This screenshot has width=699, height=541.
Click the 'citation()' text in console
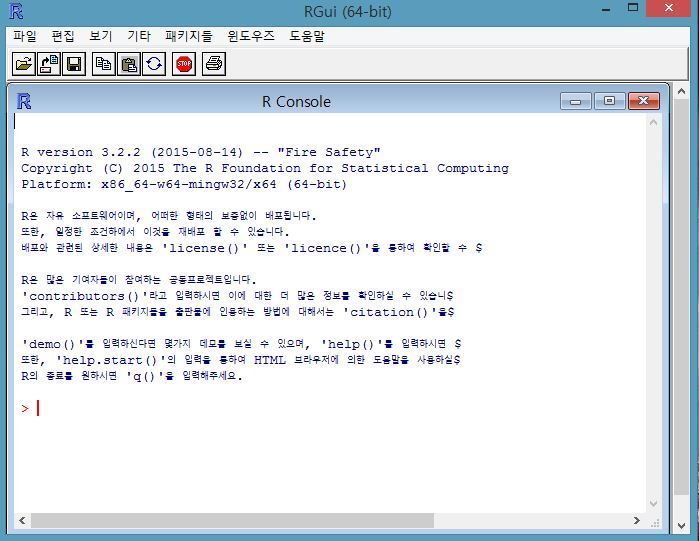pyautogui.click(x=389, y=312)
